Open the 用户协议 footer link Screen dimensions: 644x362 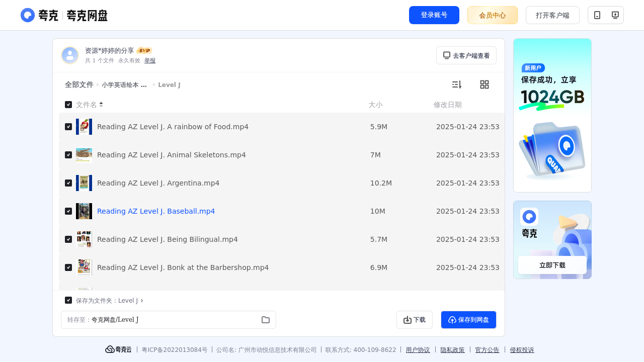(x=418, y=350)
